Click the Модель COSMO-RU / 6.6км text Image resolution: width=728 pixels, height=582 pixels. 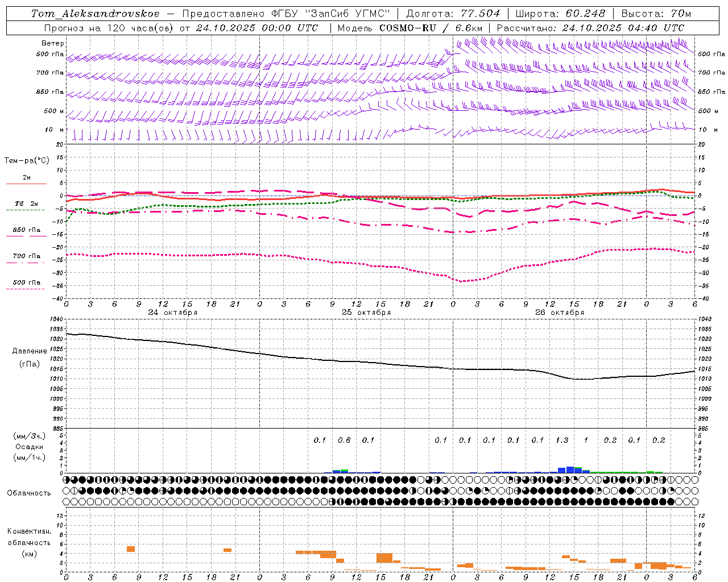click(410, 28)
